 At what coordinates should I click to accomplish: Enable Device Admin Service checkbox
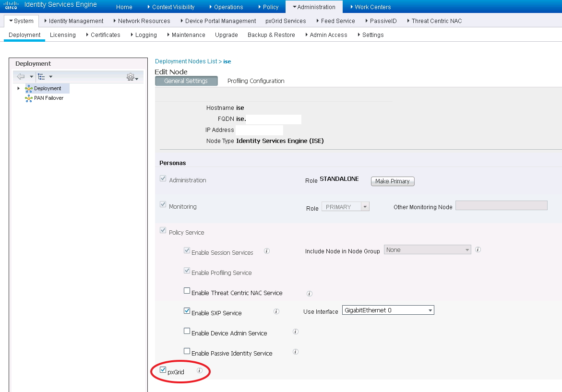tap(187, 331)
